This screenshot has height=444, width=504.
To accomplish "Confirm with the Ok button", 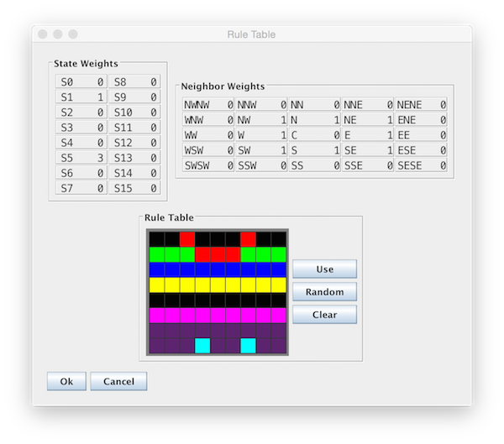I will 66,381.
